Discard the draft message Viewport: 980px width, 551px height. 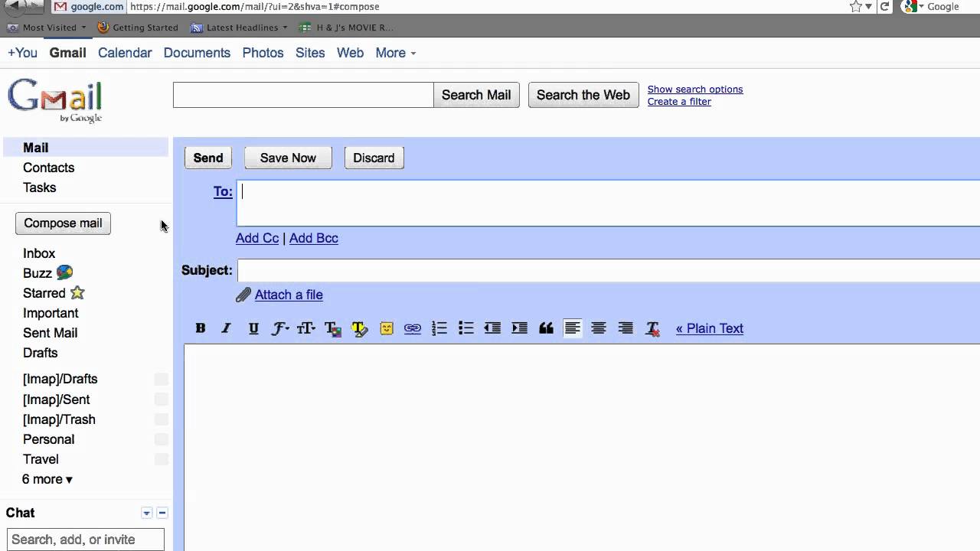pos(374,158)
